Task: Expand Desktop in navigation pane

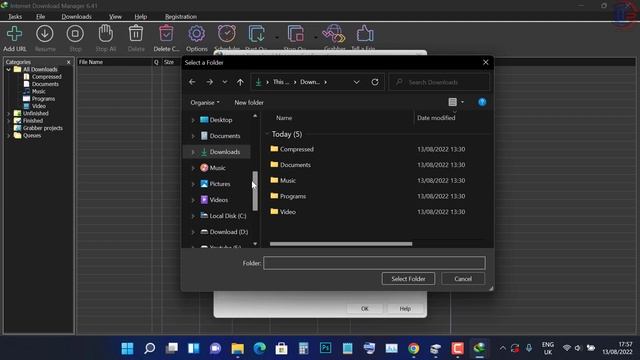Action: [193, 120]
